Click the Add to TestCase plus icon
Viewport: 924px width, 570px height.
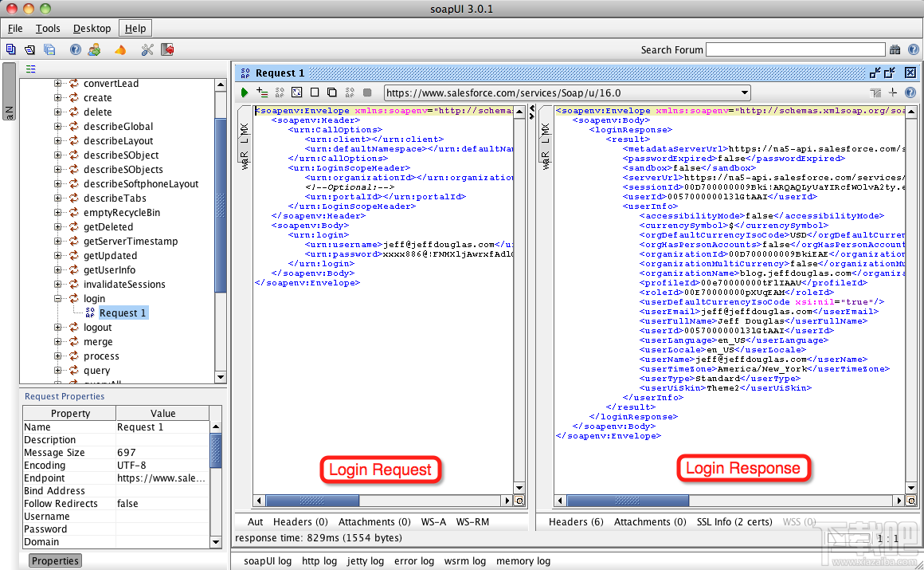[x=262, y=92]
